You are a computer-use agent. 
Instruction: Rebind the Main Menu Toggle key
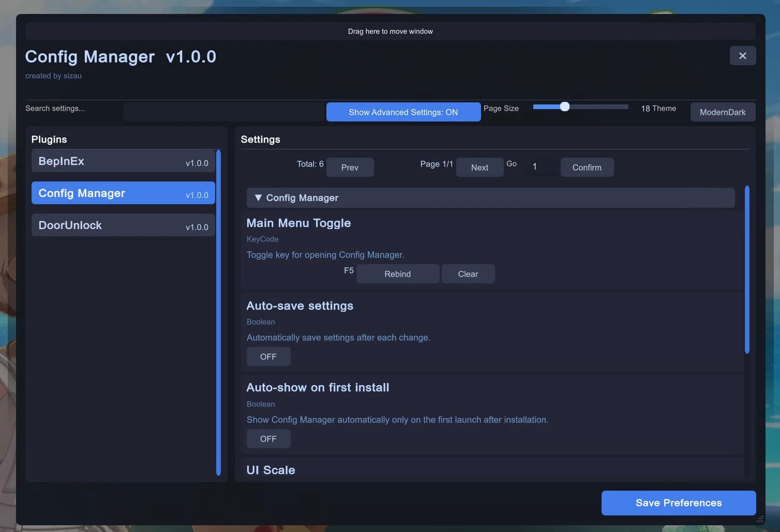397,274
